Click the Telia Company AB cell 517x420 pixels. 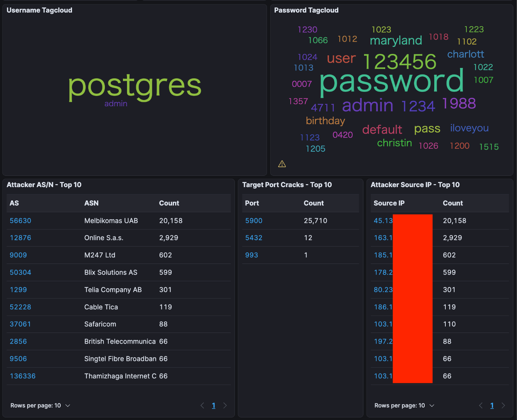pyautogui.click(x=113, y=290)
